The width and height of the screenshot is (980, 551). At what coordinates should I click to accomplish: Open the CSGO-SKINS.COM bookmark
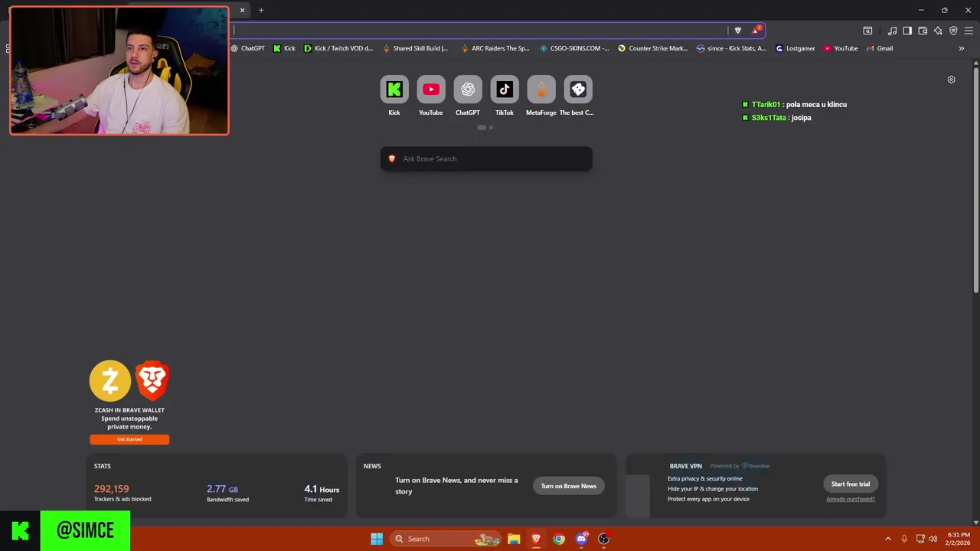pyautogui.click(x=574, y=48)
